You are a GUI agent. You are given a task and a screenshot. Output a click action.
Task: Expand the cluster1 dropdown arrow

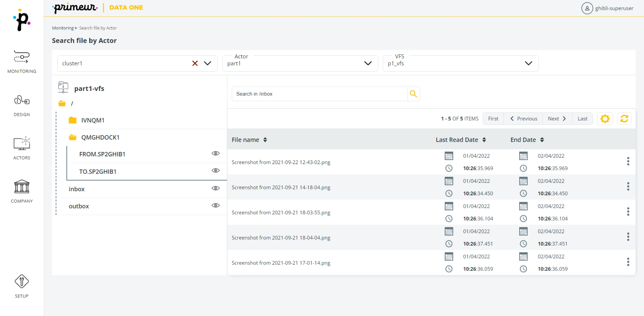[x=208, y=63]
